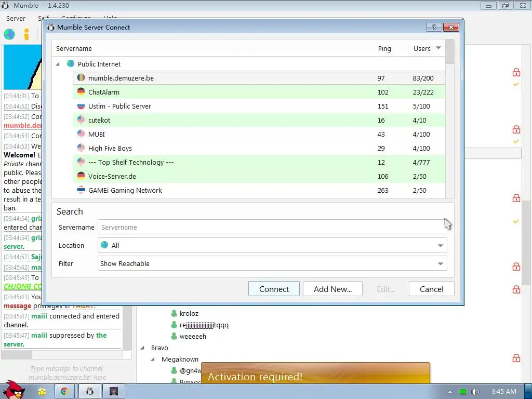This screenshot has width=532, height=399.
Task: Click the volume speaker tray icon
Action: pos(475,392)
